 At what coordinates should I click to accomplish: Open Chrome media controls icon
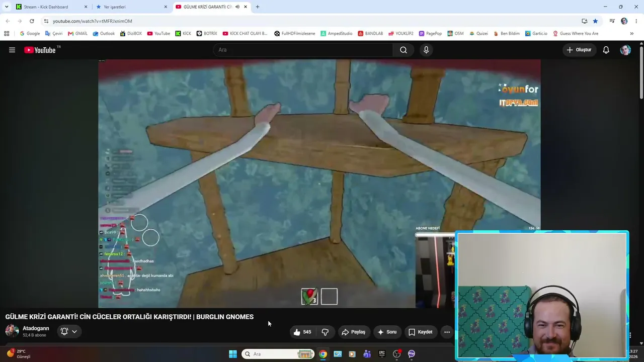(x=612, y=21)
